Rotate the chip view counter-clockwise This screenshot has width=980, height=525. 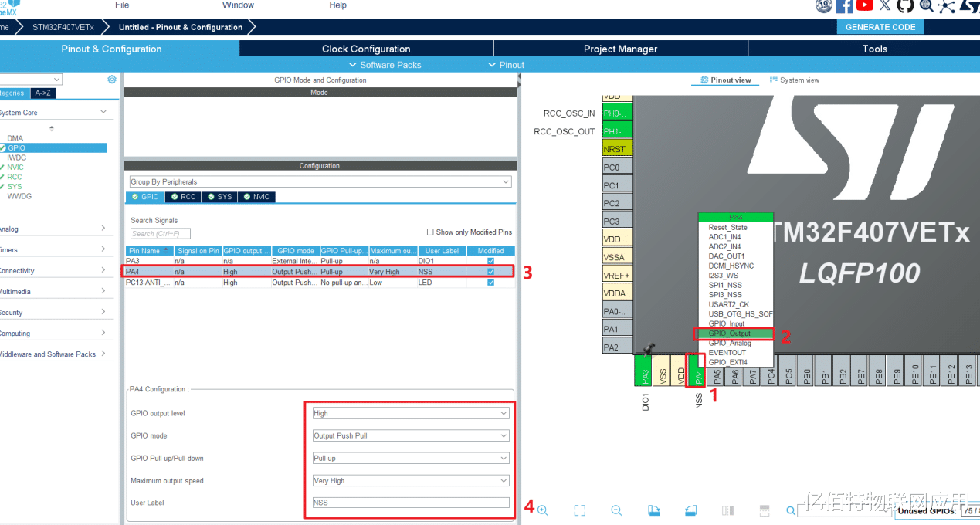click(x=690, y=510)
